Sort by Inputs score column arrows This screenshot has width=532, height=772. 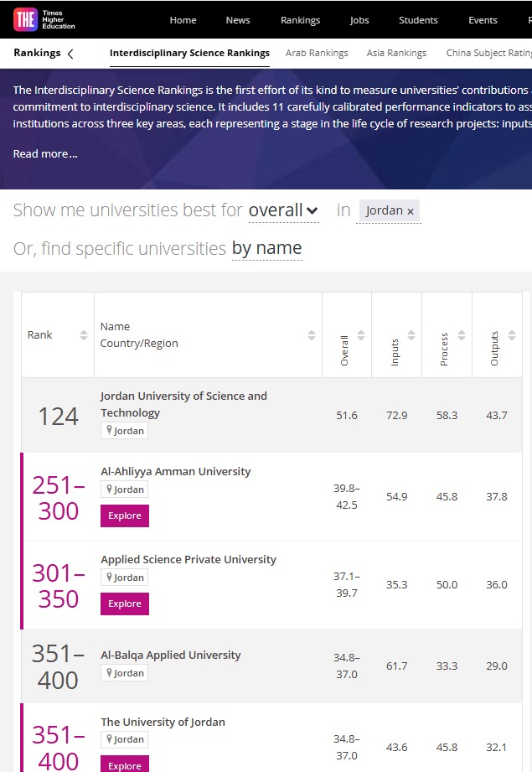pos(411,335)
